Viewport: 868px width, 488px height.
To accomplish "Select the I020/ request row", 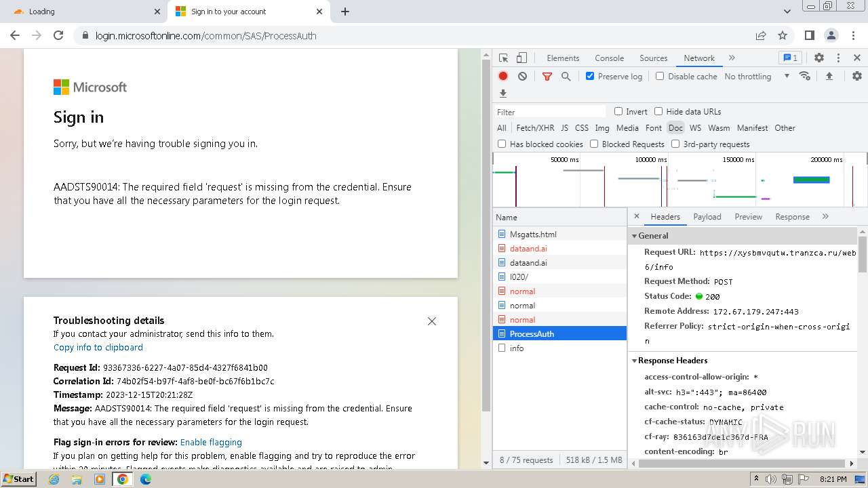I will coord(559,277).
